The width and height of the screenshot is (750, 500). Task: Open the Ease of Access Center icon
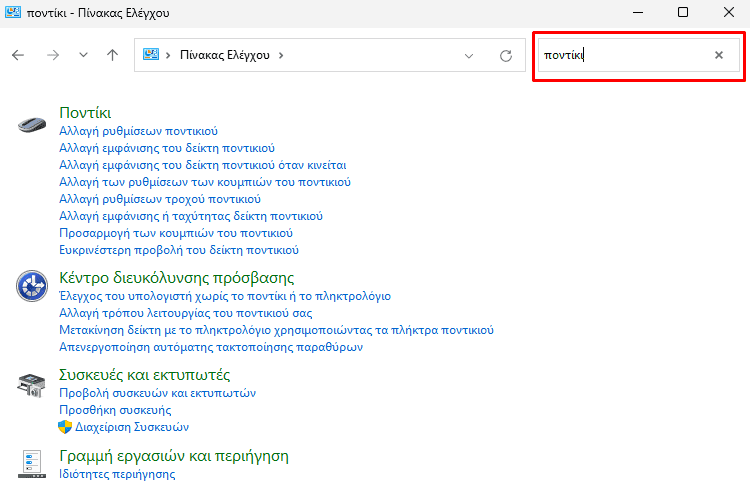pyautogui.click(x=32, y=286)
